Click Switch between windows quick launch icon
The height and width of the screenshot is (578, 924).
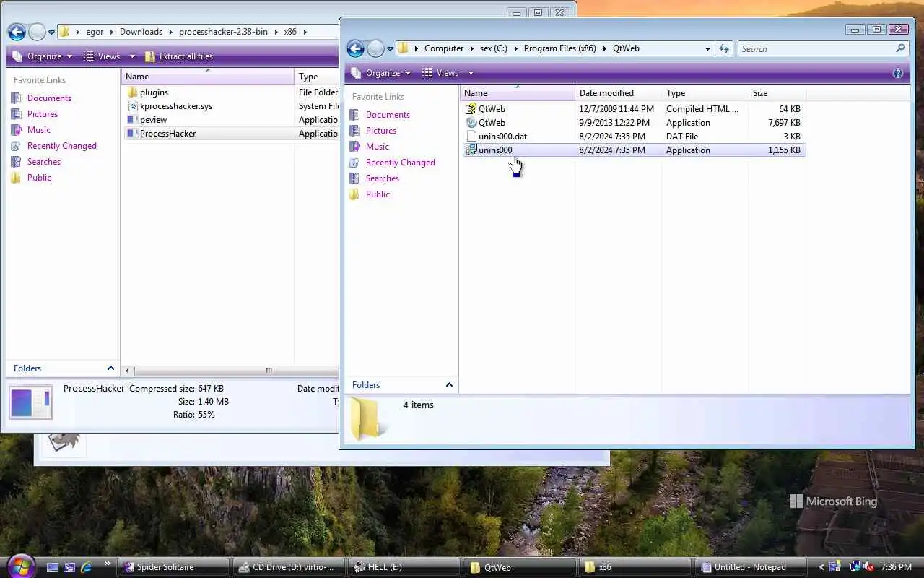click(69, 567)
